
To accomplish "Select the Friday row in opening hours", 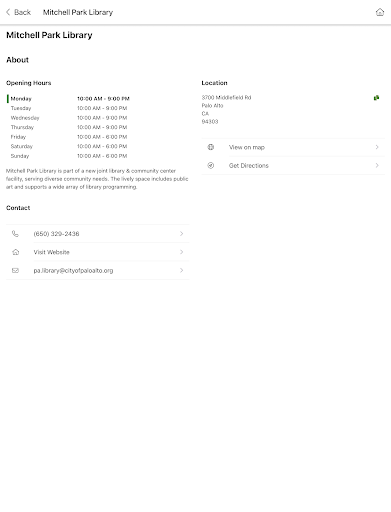I will coord(68,137).
